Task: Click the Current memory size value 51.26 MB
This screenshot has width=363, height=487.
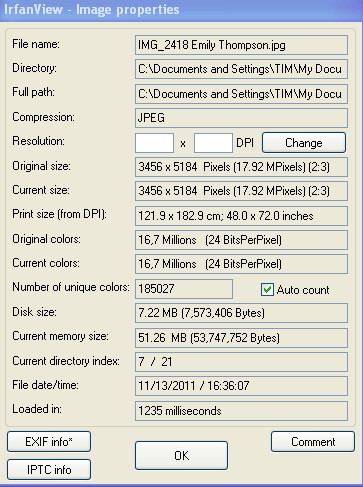Action: click(x=241, y=338)
